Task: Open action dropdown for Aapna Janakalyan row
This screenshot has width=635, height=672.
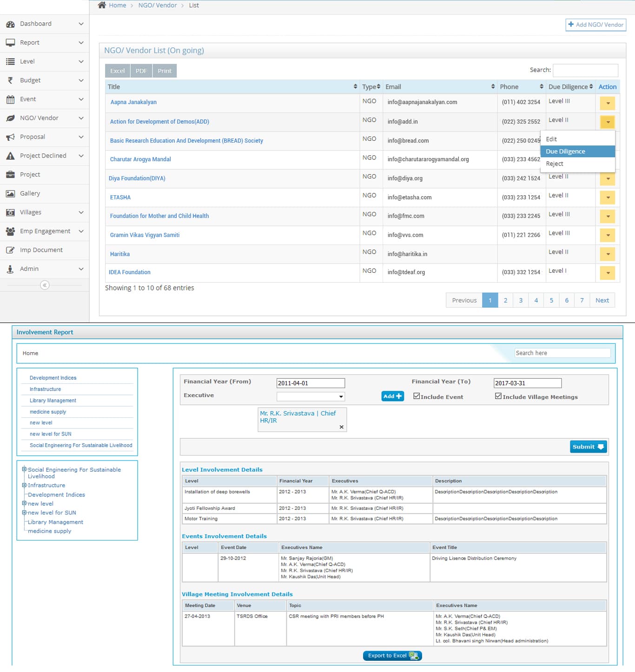Action: [607, 103]
